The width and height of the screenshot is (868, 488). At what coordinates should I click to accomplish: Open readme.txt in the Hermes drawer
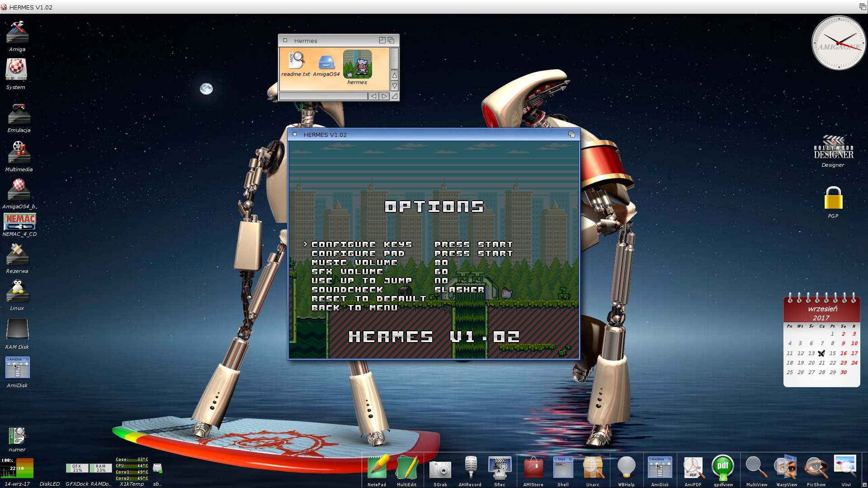coord(296,61)
